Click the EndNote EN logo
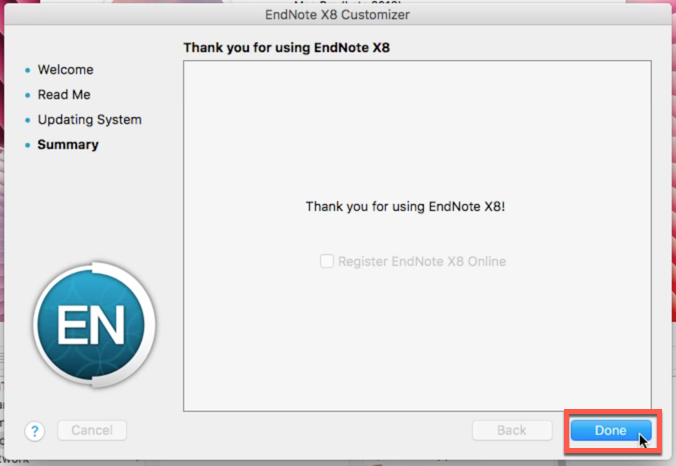Screen dimensions: 676x466 coord(94,324)
